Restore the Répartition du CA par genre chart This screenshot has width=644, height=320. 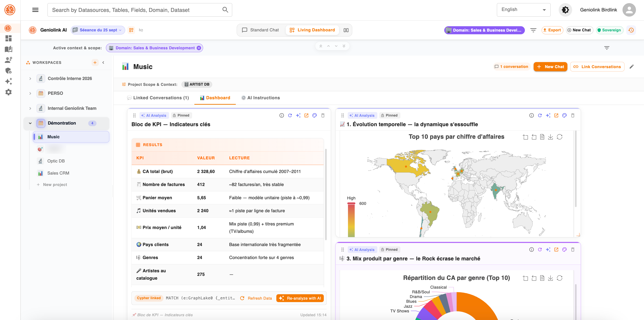pos(560,278)
